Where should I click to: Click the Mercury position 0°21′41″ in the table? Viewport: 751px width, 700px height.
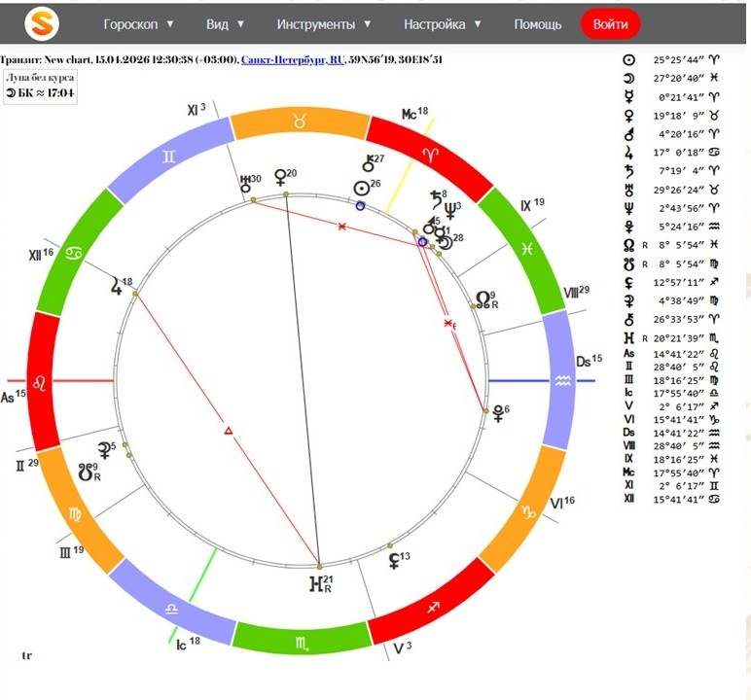(x=681, y=97)
